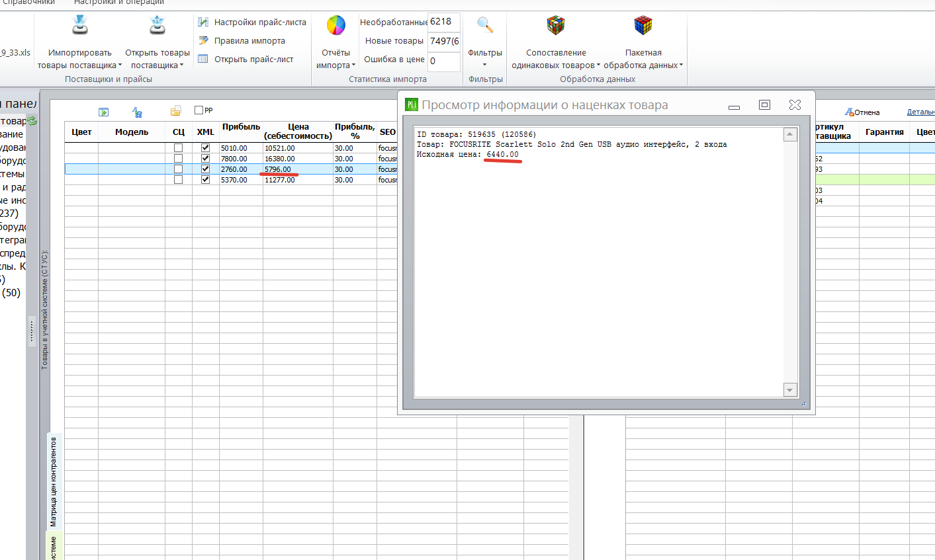Tick СЦ checkbox in the 2760.00 row

click(178, 169)
